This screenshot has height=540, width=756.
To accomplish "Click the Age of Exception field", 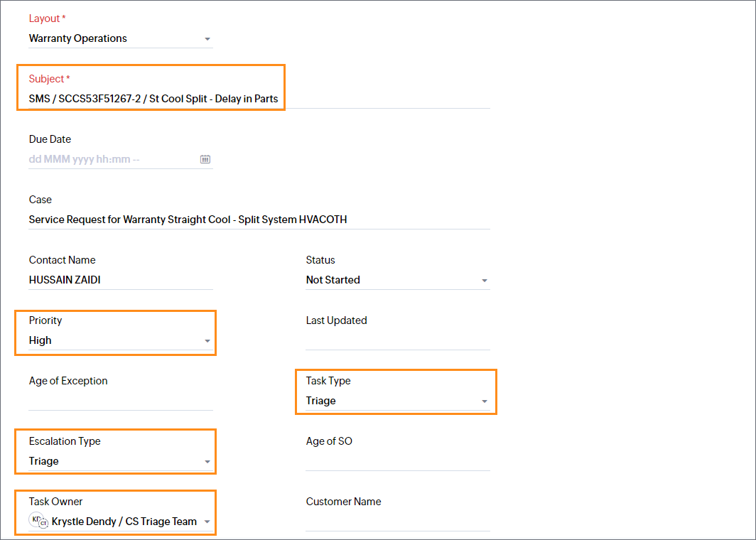I will [119, 401].
